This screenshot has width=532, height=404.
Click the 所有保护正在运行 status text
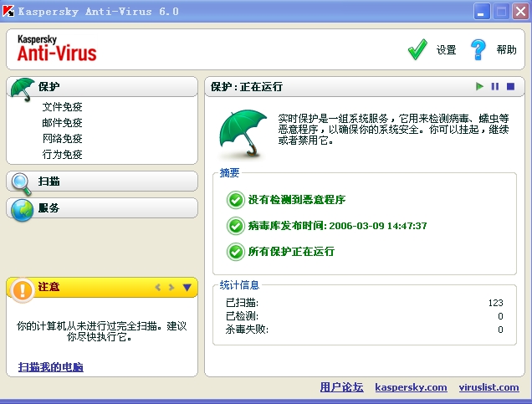291,252
